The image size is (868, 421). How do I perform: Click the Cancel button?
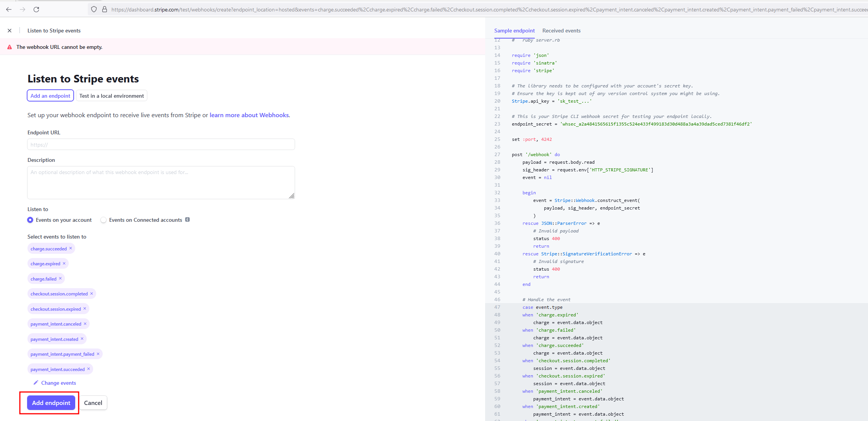tap(93, 403)
